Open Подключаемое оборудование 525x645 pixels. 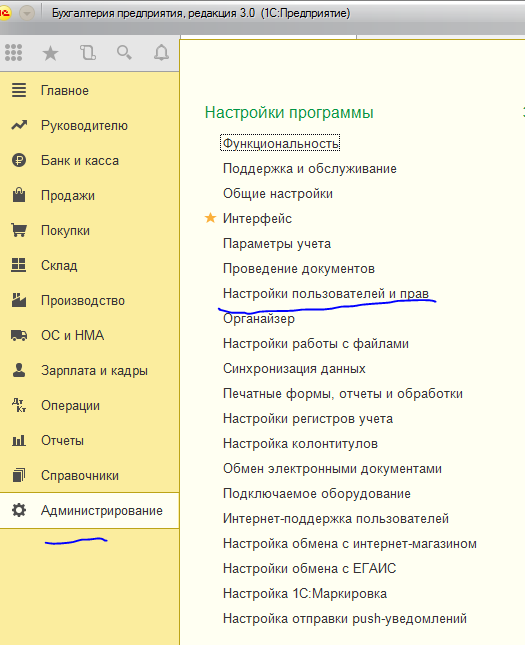[x=316, y=494]
